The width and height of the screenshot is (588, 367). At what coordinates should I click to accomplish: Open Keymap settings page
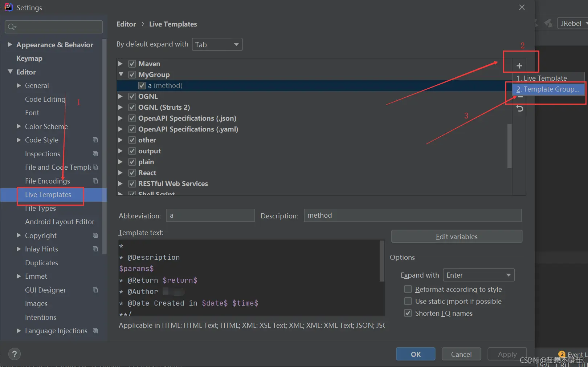point(29,58)
